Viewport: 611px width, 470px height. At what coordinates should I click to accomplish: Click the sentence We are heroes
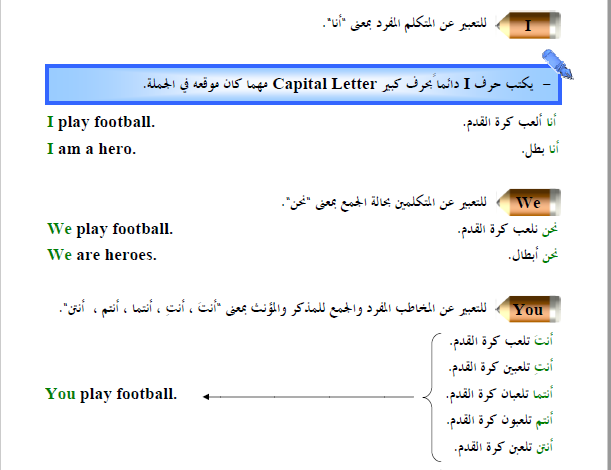coord(102,255)
